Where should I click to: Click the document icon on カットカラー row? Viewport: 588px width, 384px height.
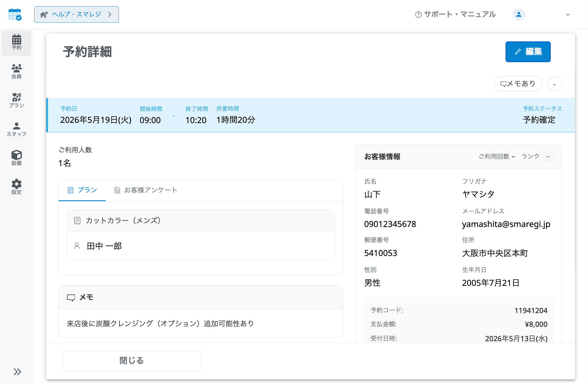tap(77, 221)
